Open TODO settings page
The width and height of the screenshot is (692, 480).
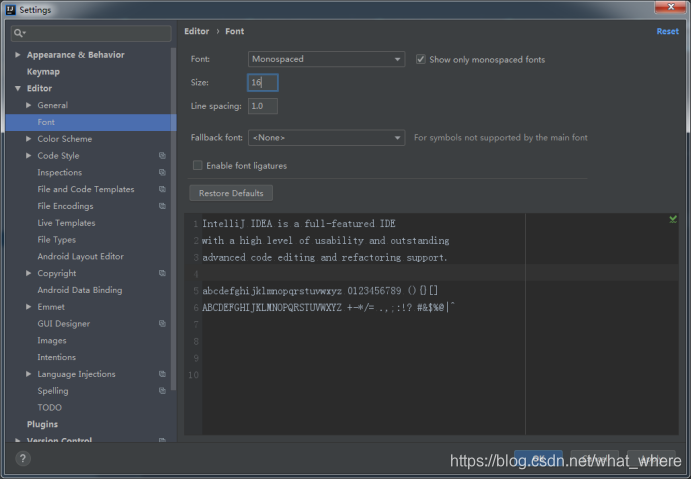click(49, 408)
